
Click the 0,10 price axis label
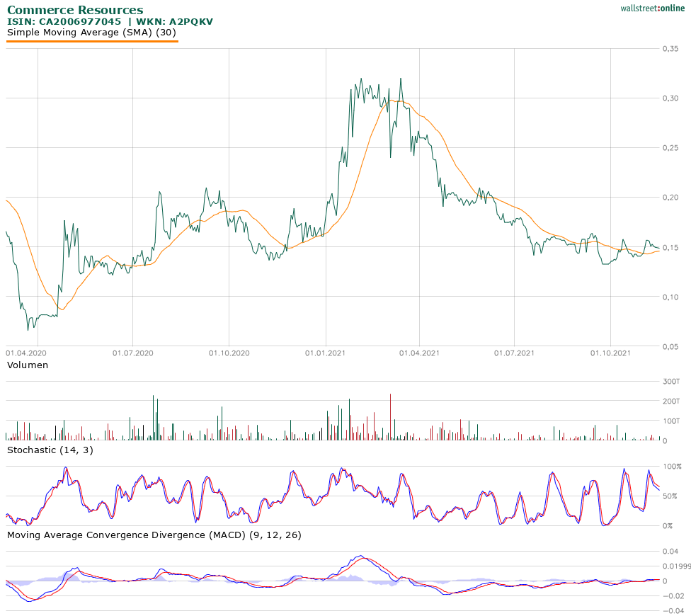[x=670, y=297]
